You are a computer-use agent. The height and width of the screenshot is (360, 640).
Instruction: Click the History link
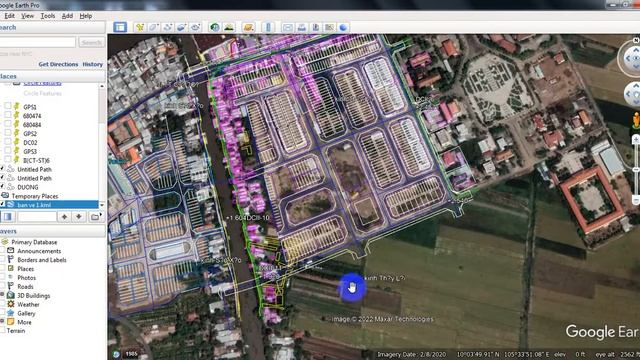[93, 64]
